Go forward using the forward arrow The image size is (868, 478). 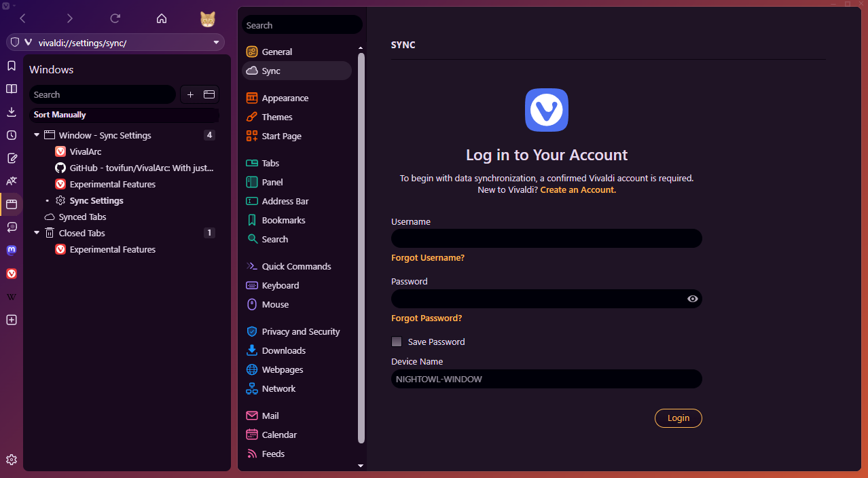click(x=69, y=18)
